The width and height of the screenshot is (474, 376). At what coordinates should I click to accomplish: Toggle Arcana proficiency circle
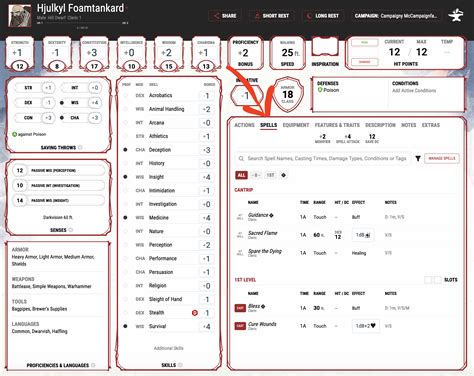[x=125, y=123]
